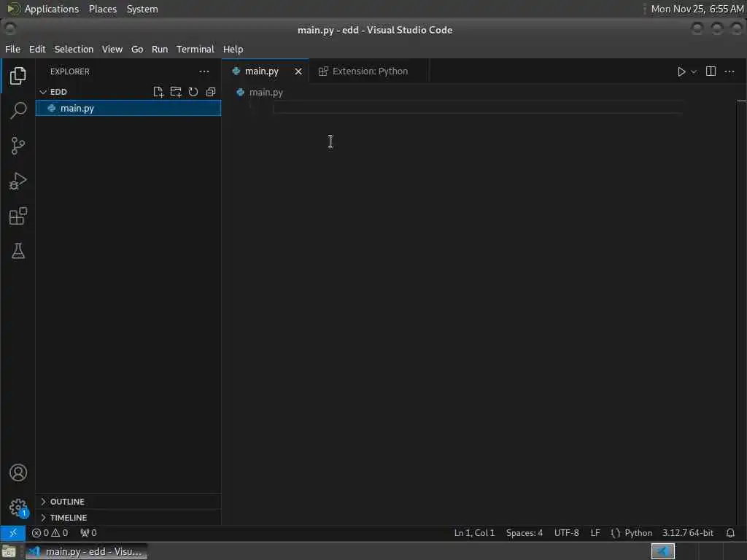The image size is (747, 560).
Task: Collapse all folders in Explorer
Action: tap(211, 92)
